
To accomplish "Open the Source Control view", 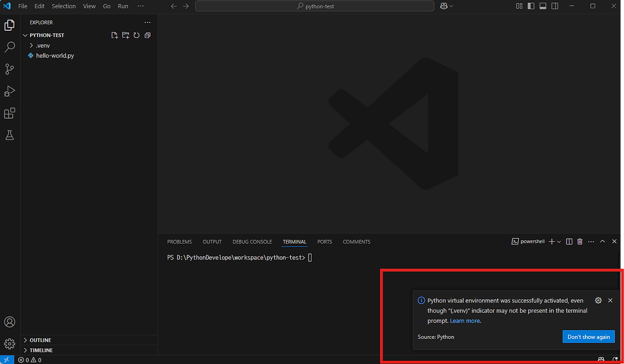I will click(x=9, y=69).
